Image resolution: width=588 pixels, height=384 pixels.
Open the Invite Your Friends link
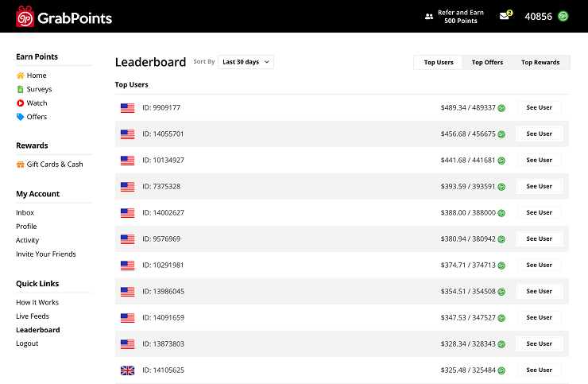coord(46,254)
